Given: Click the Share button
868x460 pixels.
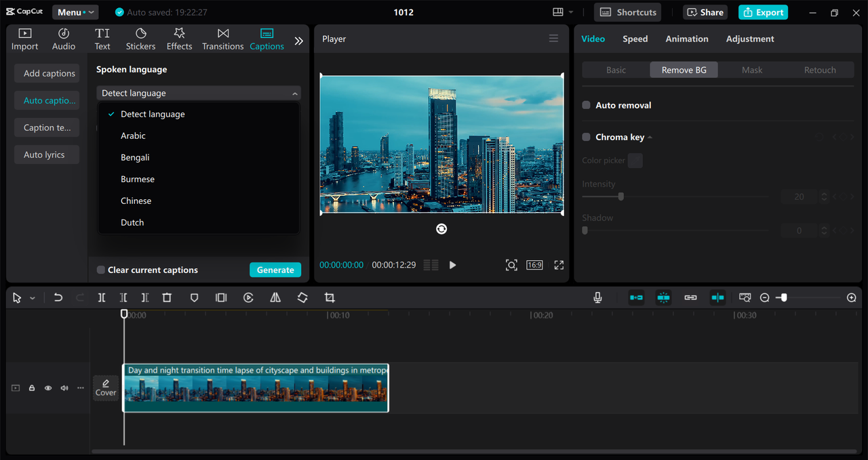Looking at the screenshot, I should coord(704,12).
